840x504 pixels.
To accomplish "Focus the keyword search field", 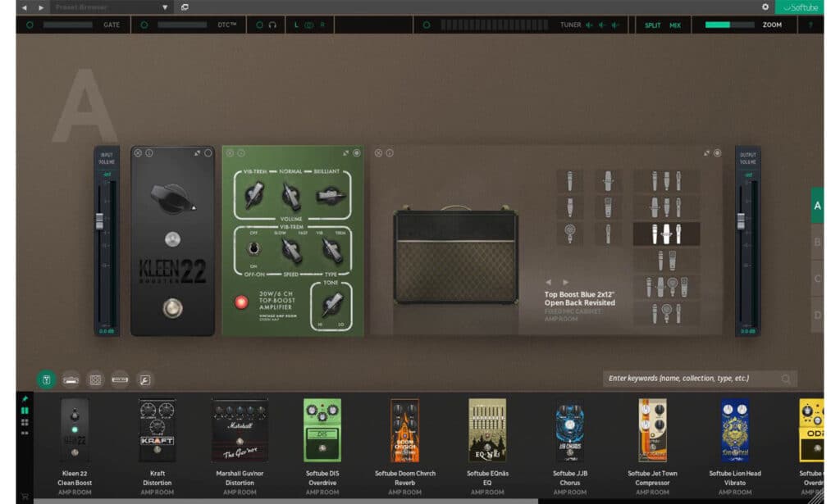I will tap(701, 379).
